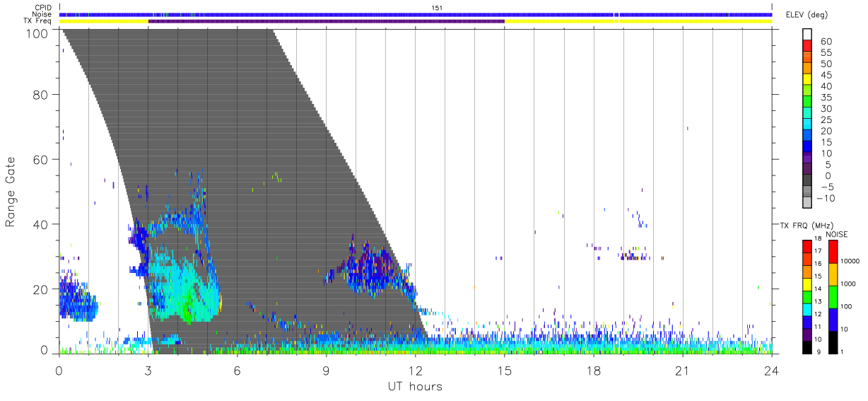Click the x-axis tick label '18'
Viewport: 868px width, 401px height.
(593, 370)
